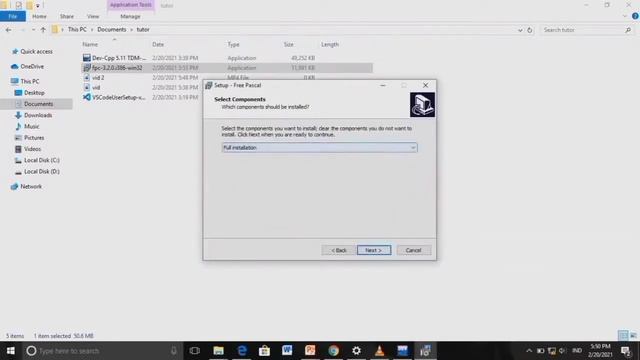This screenshot has height=360, width=640.
Task: Open the Full installation combo box
Action: tap(319, 147)
